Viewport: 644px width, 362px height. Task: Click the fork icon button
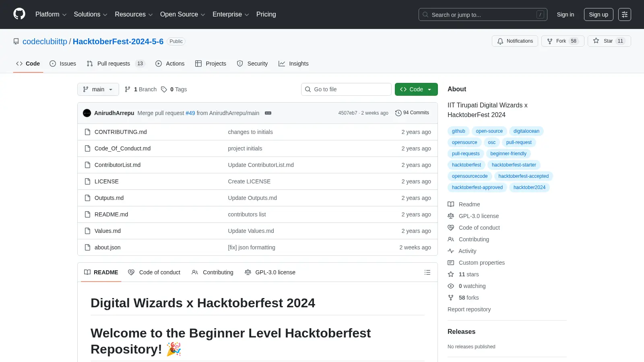(x=550, y=41)
